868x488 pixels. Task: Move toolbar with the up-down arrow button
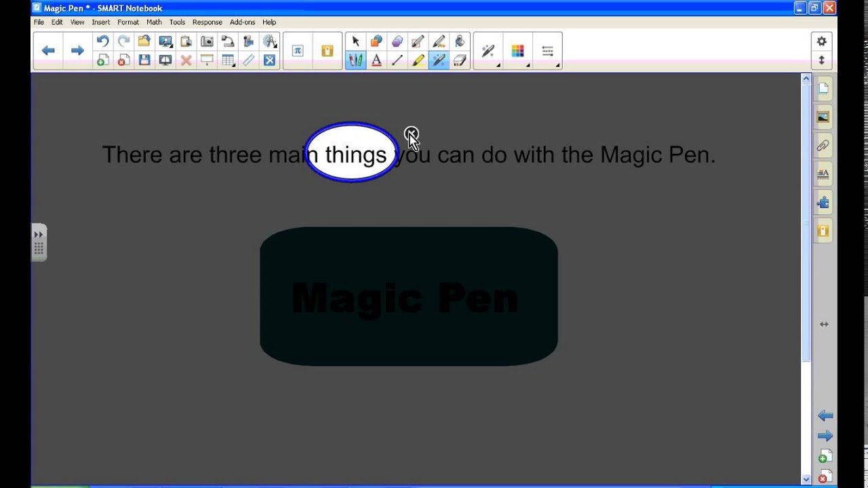point(821,60)
